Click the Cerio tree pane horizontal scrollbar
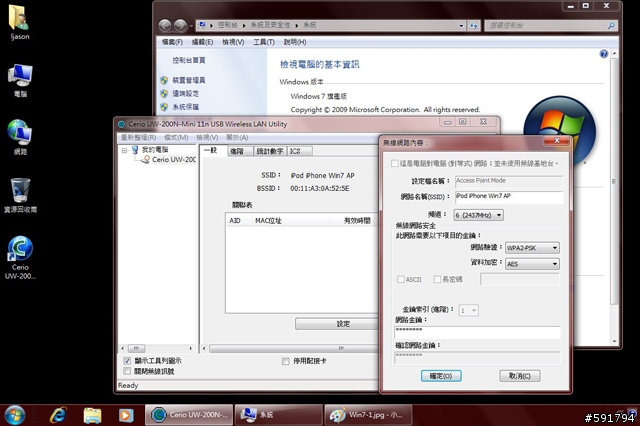The height and width of the screenshot is (426, 640). pos(157,348)
